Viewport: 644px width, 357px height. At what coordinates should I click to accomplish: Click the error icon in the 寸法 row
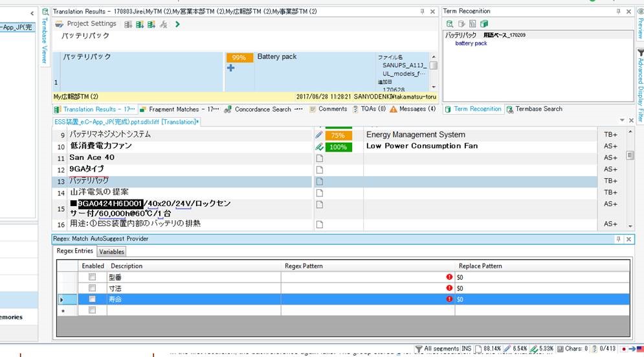(449, 288)
